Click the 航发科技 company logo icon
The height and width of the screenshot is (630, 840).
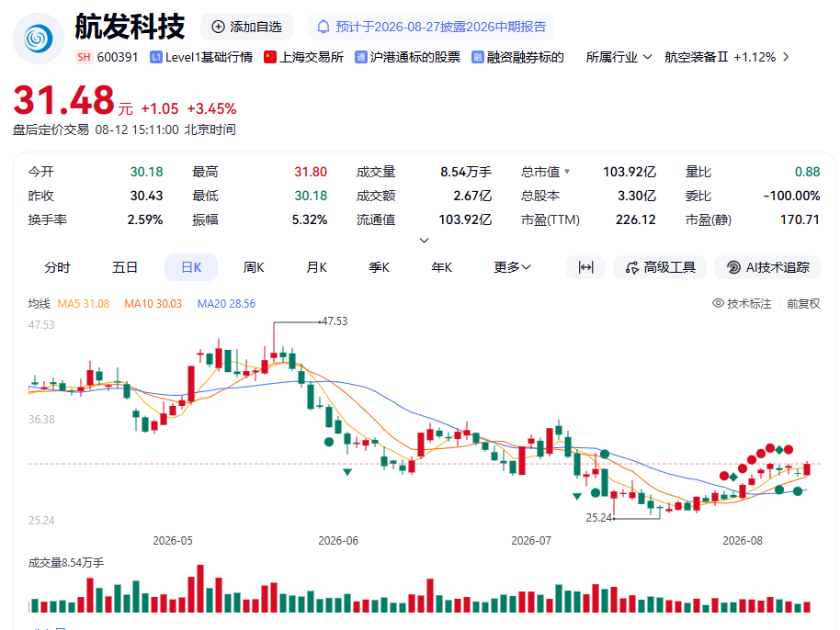point(39,39)
